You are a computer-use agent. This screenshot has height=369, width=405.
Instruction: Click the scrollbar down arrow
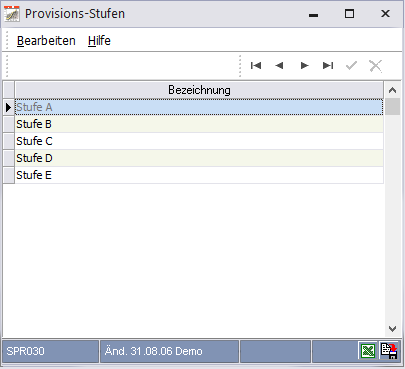pos(392,329)
